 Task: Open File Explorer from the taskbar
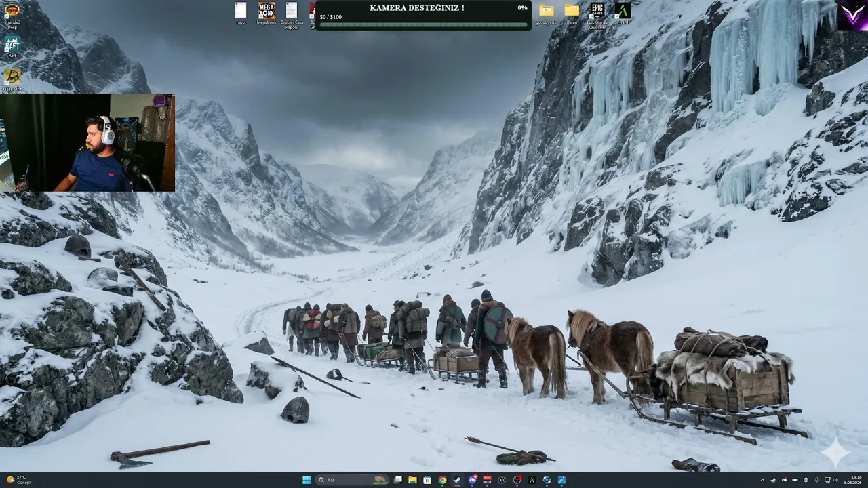point(412,480)
